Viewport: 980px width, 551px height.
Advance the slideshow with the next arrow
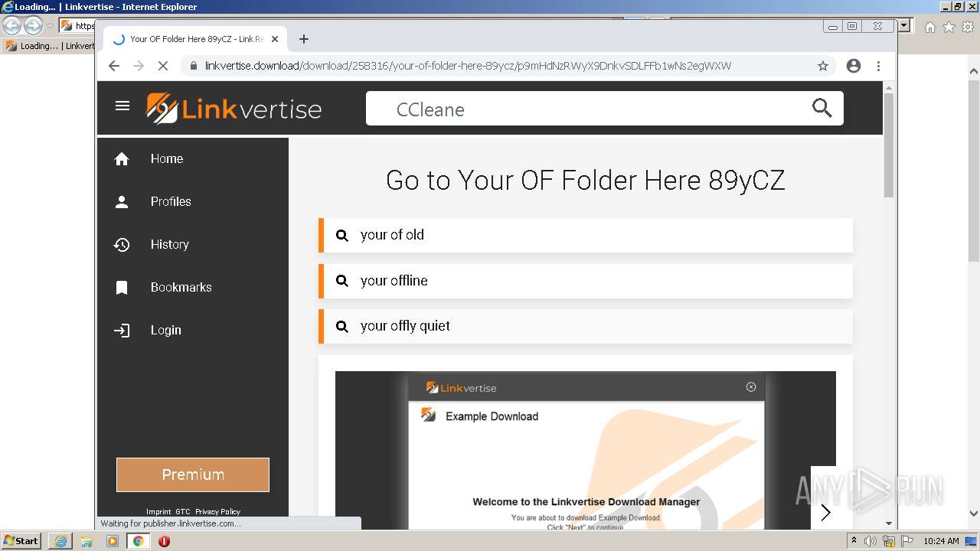click(825, 512)
